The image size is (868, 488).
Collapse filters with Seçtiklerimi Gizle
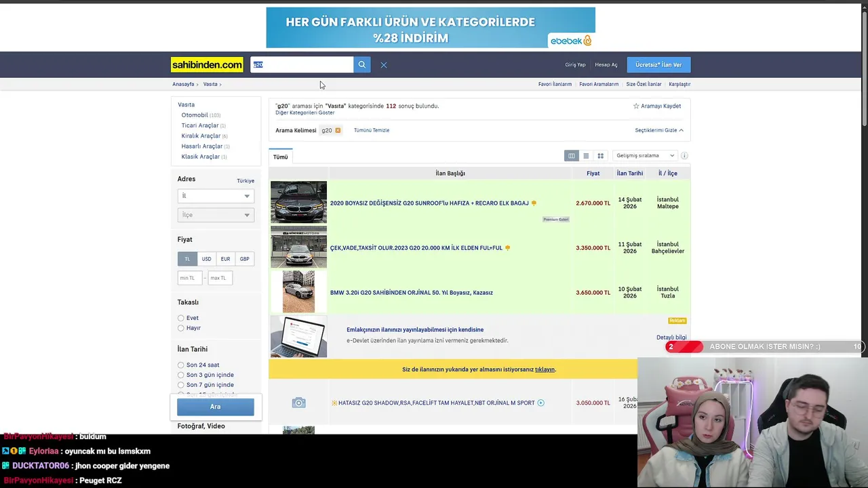tap(659, 130)
